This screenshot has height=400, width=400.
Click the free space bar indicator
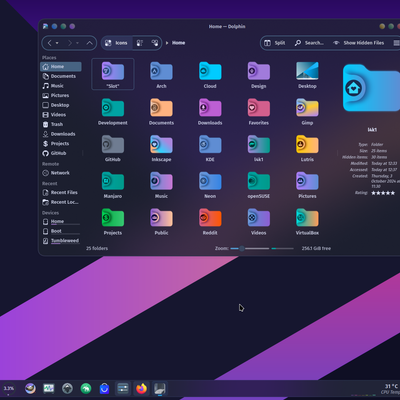(x=283, y=249)
